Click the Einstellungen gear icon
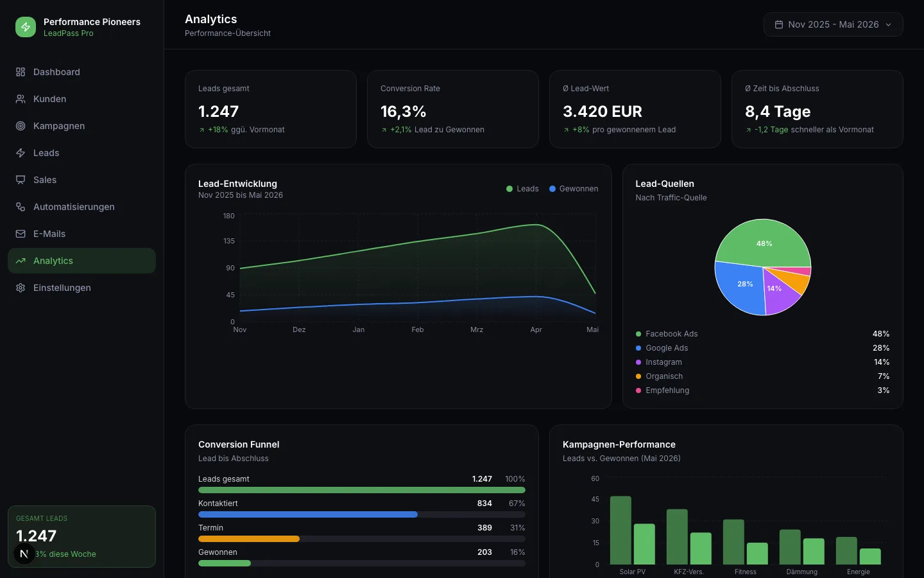 pyautogui.click(x=21, y=288)
